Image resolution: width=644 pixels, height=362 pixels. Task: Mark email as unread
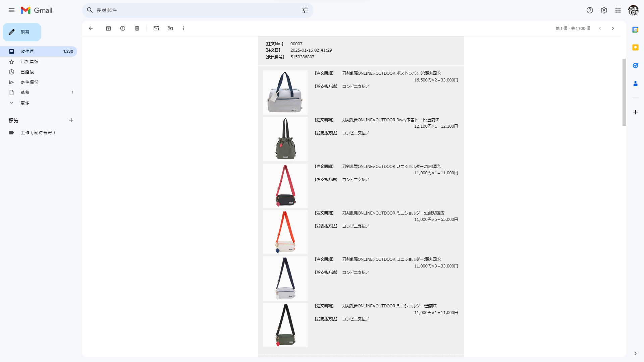pos(156,28)
